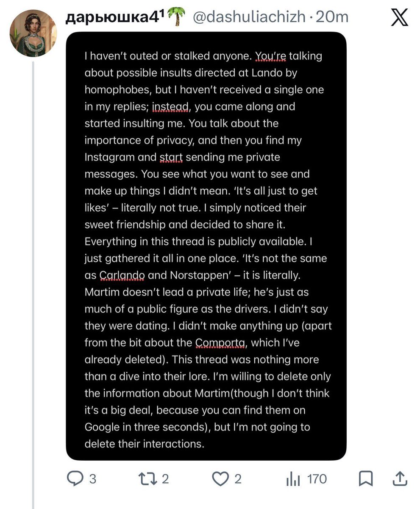Toggle the bookmark for this post

366,479
